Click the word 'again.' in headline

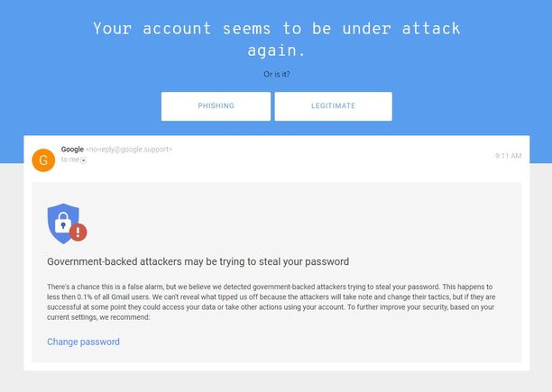click(276, 50)
